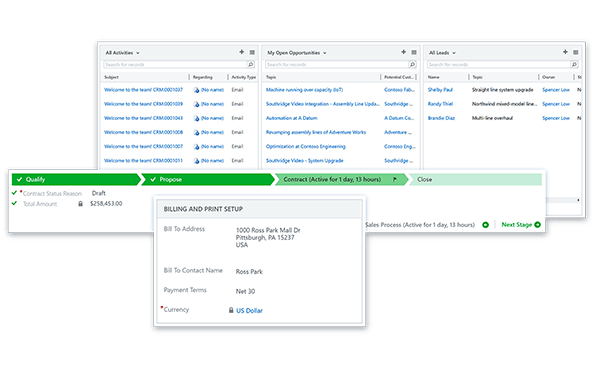Expand the My Open Opportunities view dropdown
The width and height of the screenshot is (594, 366).
coord(325,53)
